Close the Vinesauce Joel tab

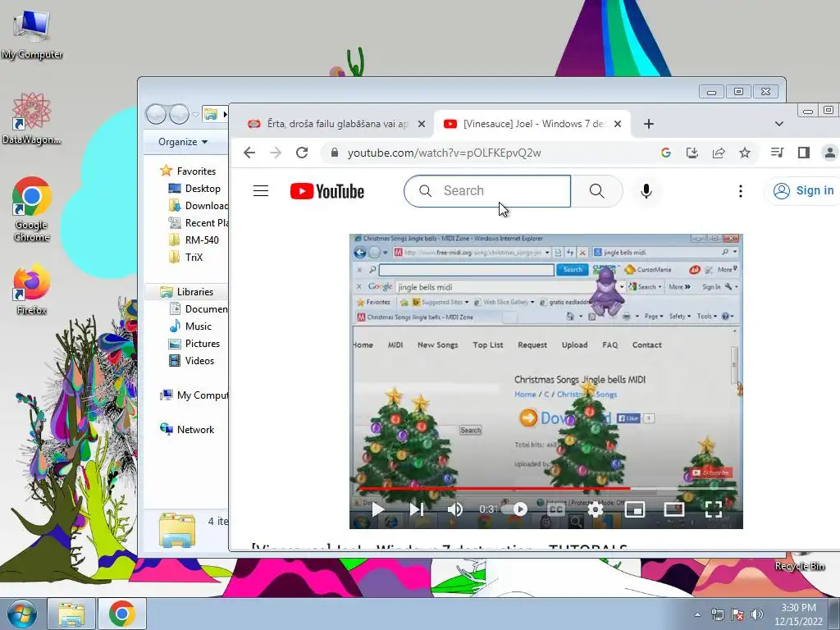pos(618,124)
